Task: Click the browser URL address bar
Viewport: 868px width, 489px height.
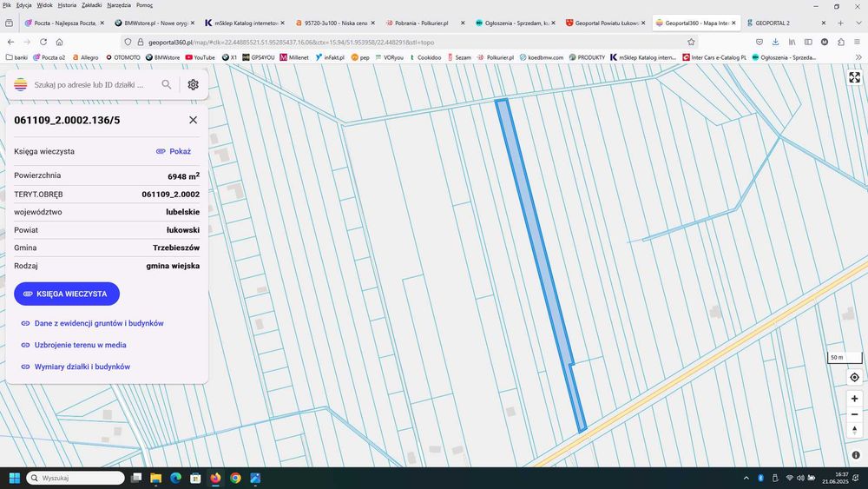Action: [410, 42]
